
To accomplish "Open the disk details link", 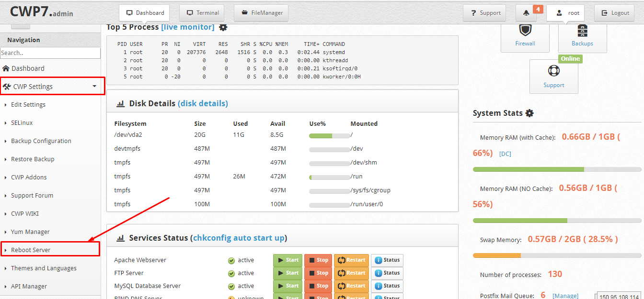I will click(x=203, y=103).
